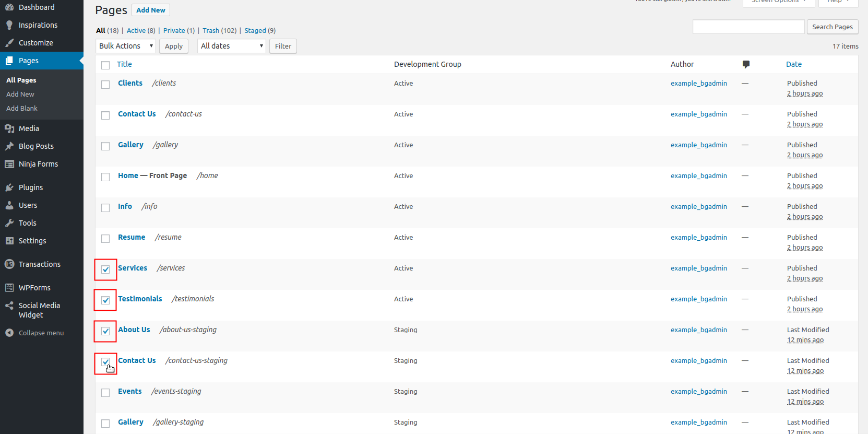This screenshot has height=434, width=868.
Task: Open the Testimonials page title link
Action: point(140,299)
